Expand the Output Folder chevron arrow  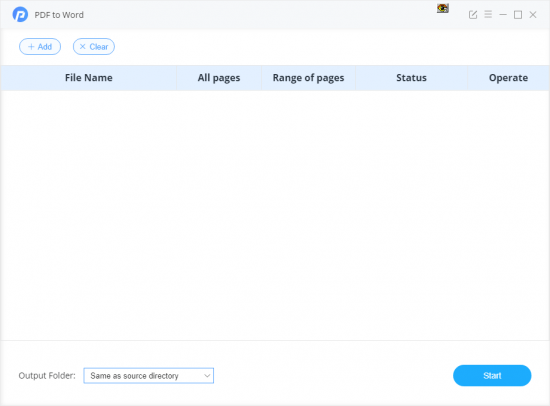click(207, 376)
